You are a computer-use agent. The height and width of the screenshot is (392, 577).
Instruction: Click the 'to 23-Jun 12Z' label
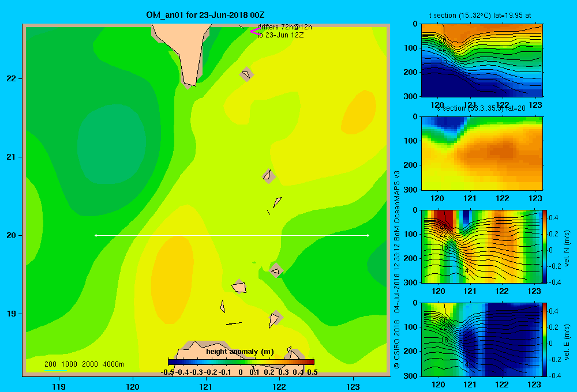tap(280, 35)
